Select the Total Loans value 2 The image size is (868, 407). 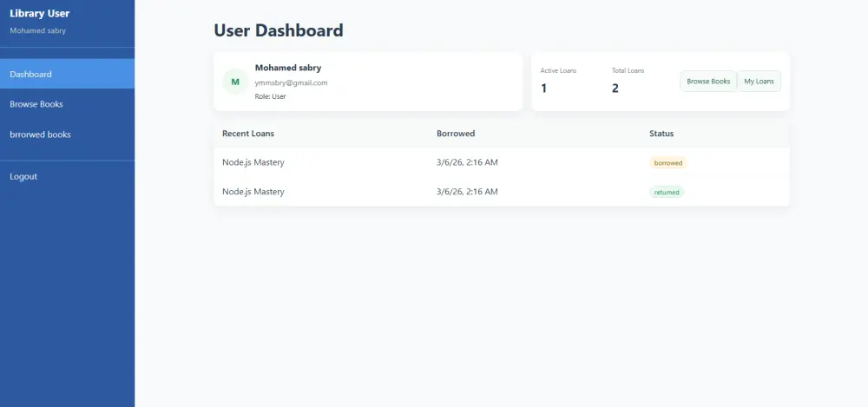tap(615, 88)
